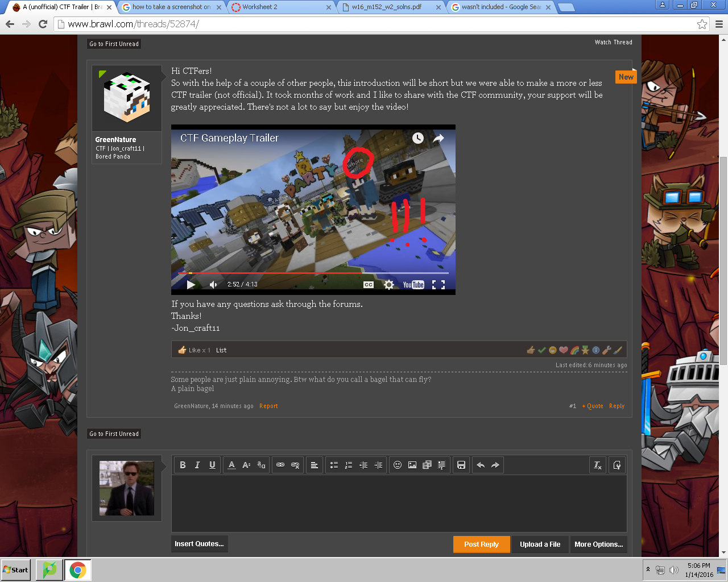The image size is (728, 582).
Task: Click the Undo arrow in reply editor
Action: (481, 465)
